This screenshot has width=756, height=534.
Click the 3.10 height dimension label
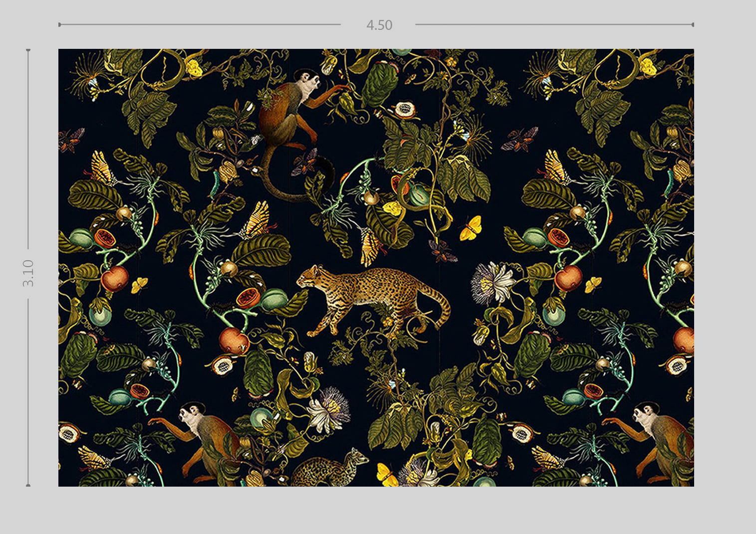(x=28, y=273)
